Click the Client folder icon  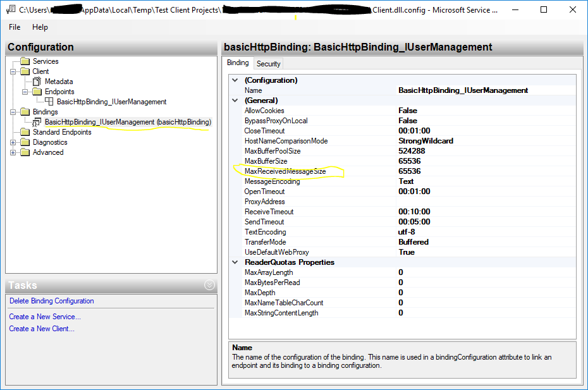(25, 71)
